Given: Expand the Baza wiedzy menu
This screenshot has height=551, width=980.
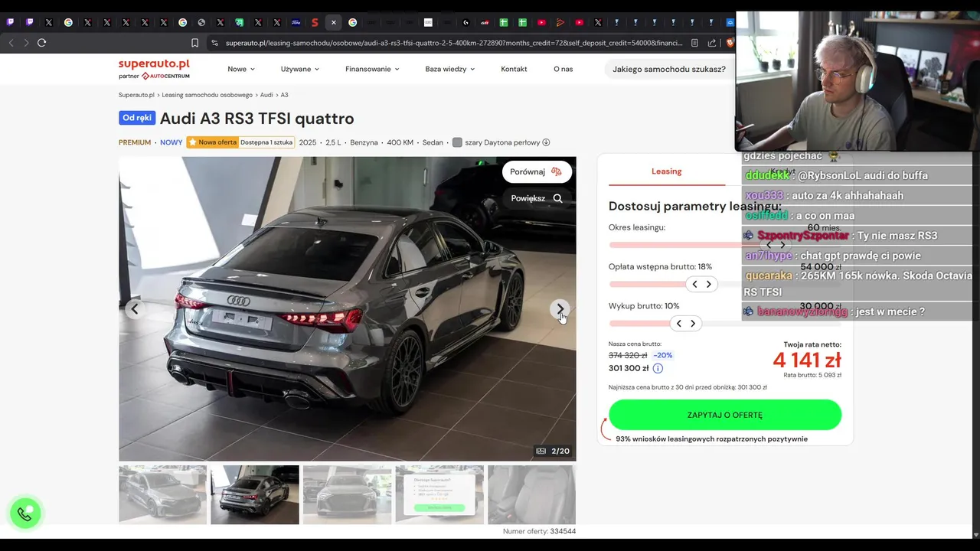Looking at the screenshot, I should click(x=450, y=69).
